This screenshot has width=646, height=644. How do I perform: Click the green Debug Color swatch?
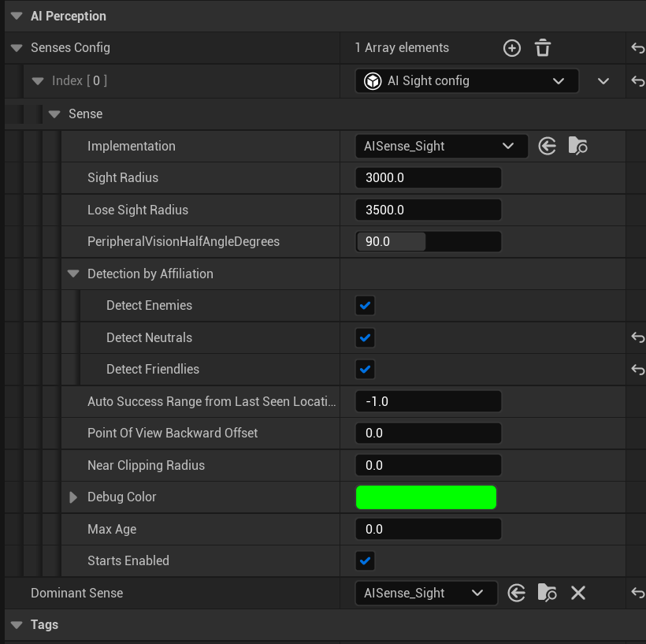tap(426, 497)
